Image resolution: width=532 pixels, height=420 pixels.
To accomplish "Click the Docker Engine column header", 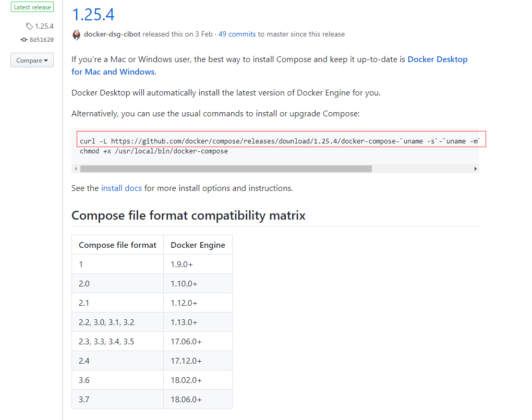I will [x=198, y=245].
